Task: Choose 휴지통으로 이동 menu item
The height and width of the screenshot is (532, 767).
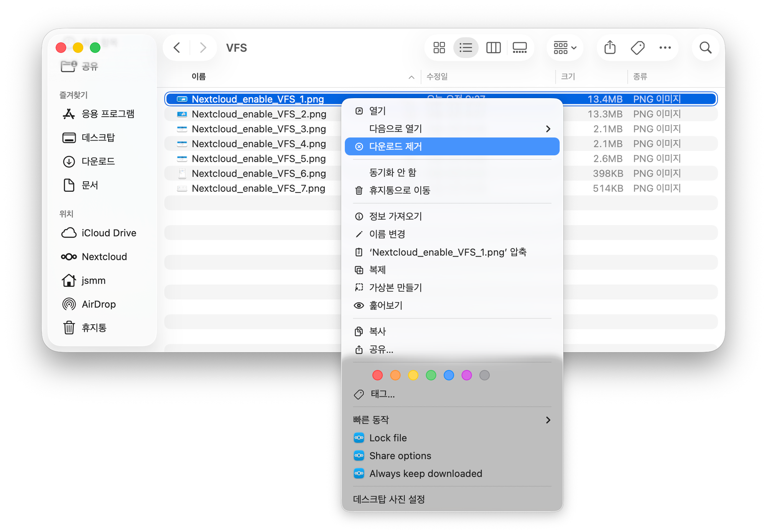Action: [x=399, y=190]
